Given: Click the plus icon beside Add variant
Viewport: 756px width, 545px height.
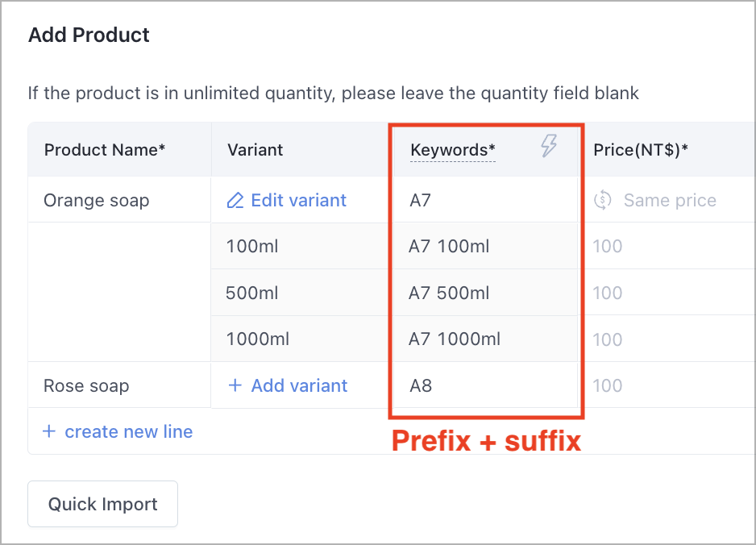Looking at the screenshot, I should tap(235, 385).
